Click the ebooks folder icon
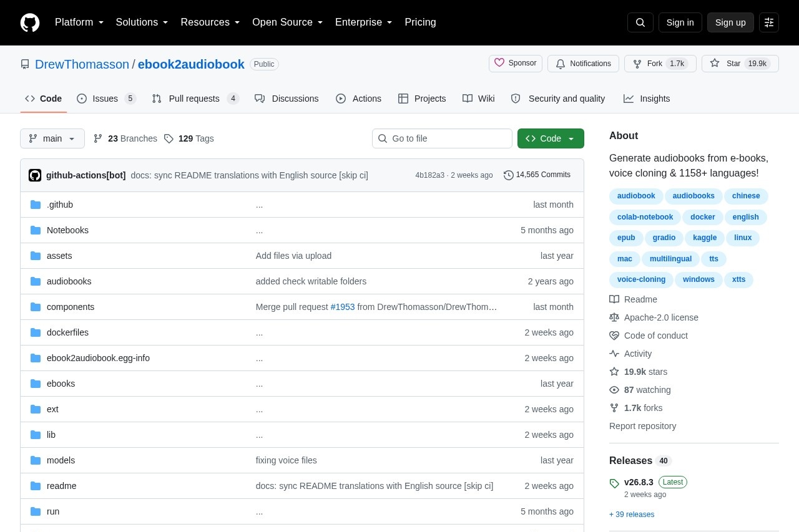 [x=36, y=384]
